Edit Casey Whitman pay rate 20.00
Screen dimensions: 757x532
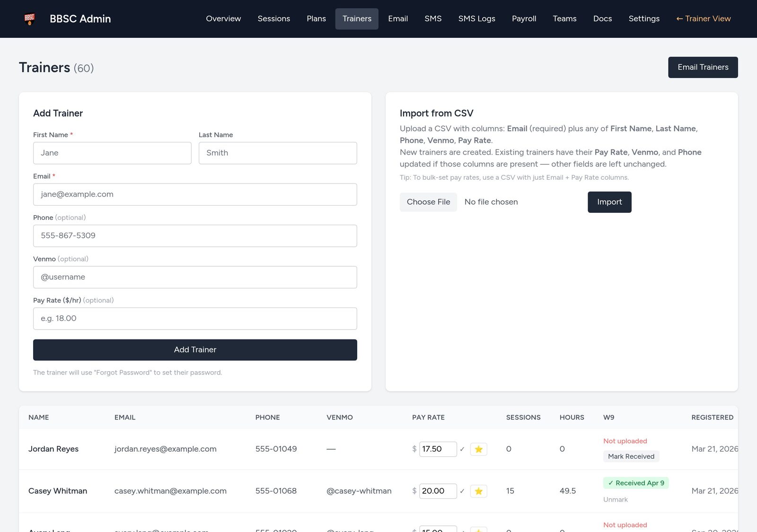click(x=438, y=491)
